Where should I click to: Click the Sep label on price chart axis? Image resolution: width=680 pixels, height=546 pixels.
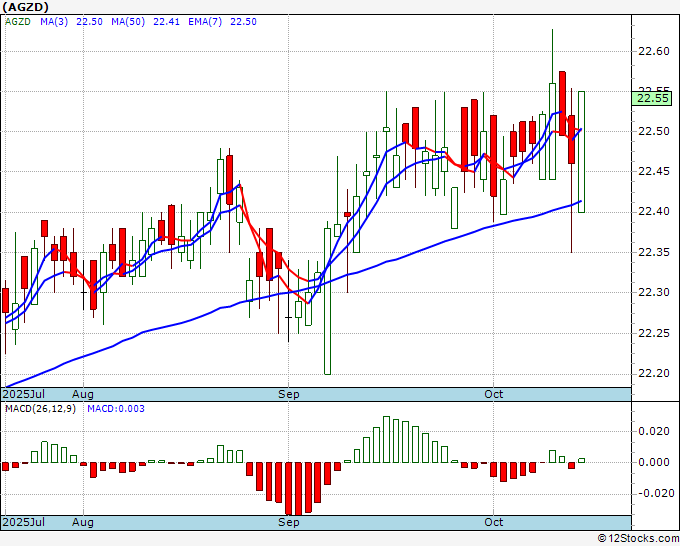click(x=288, y=394)
